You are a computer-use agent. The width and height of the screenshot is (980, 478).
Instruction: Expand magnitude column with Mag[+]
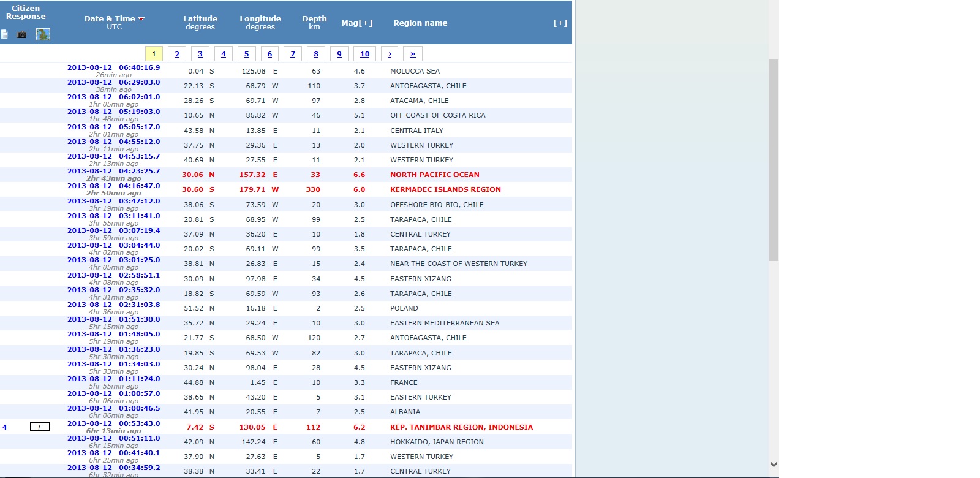pos(356,23)
